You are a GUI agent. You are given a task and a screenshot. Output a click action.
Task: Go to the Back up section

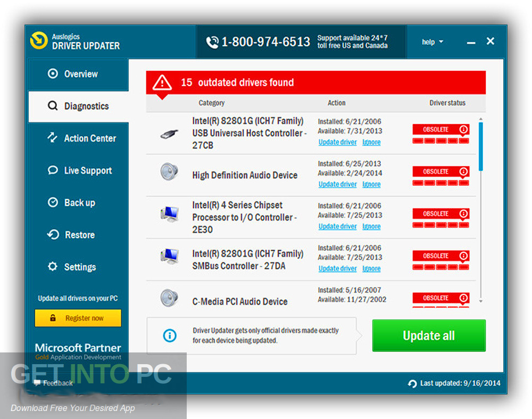79,203
